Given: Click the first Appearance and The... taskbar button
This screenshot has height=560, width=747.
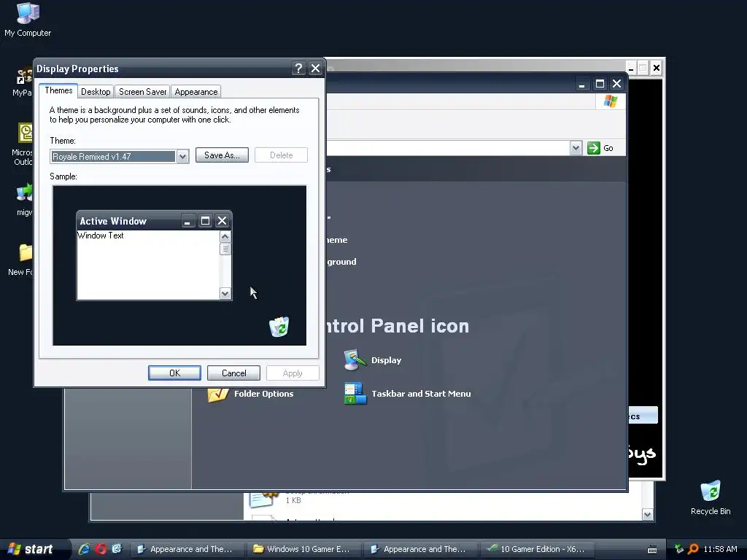Looking at the screenshot, I should click(x=186, y=549).
